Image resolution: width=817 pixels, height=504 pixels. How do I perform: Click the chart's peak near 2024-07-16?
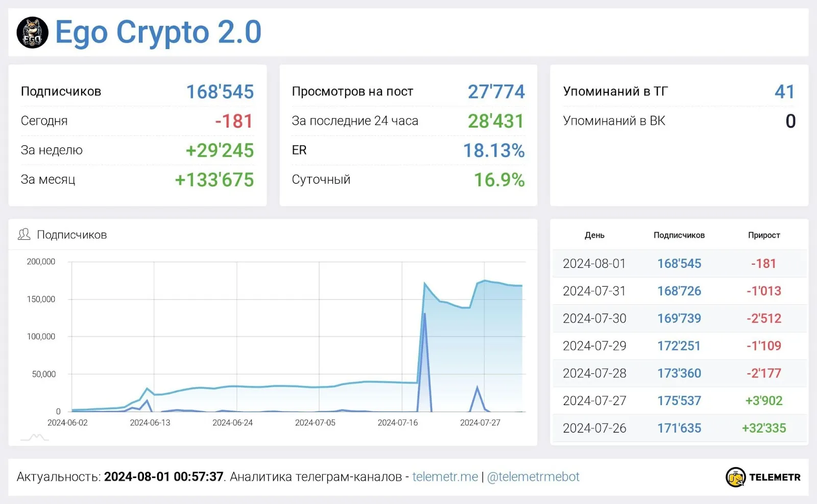click(425, 283)
